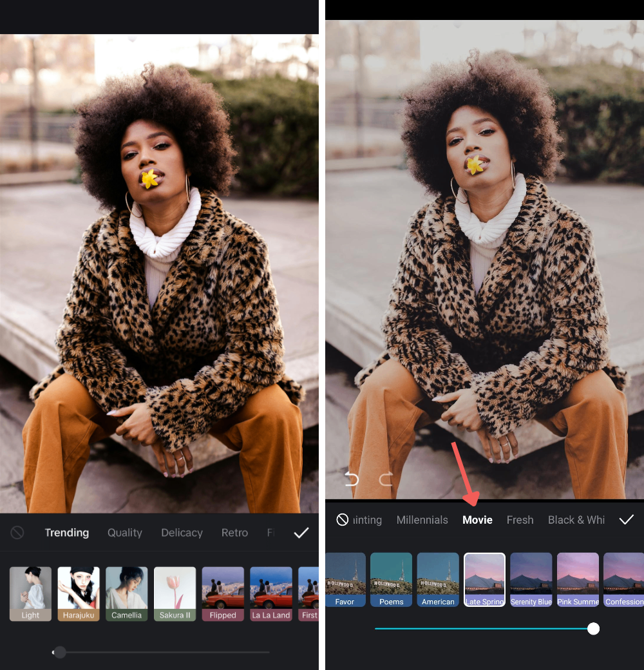Click the no-filter icon in right screen
Screen dimensions: 644x670
pos(343,520)
